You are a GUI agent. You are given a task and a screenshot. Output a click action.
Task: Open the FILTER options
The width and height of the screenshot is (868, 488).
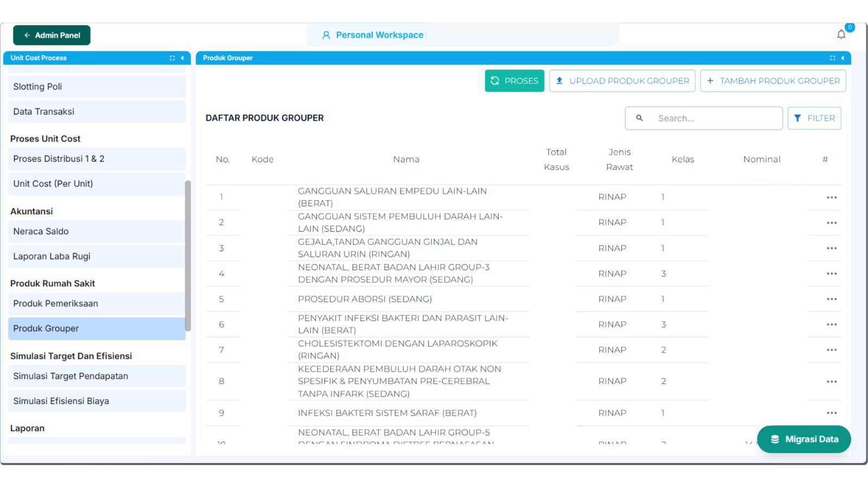click(x=814, y=118)
